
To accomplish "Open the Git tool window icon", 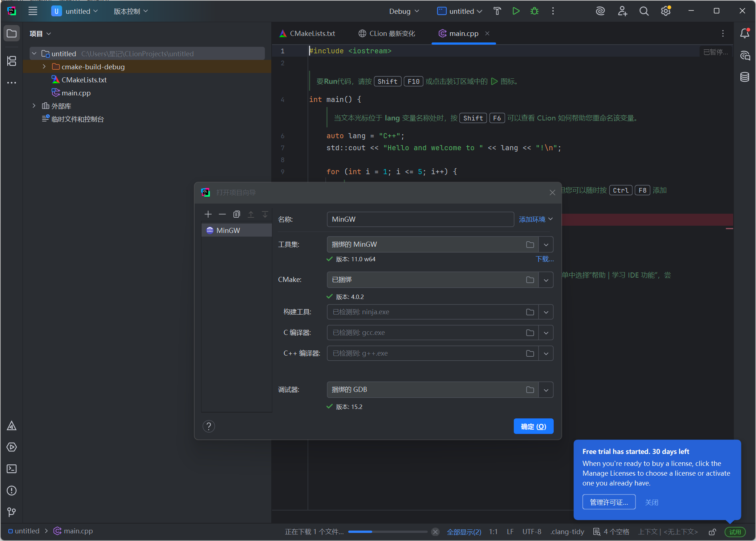I will (x=12, y=512).
